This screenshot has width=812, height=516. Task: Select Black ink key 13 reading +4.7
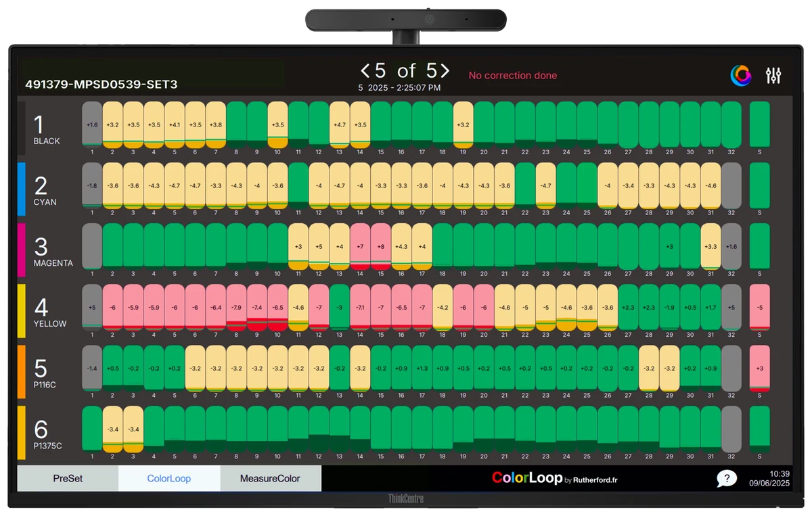tap(340, 124)
